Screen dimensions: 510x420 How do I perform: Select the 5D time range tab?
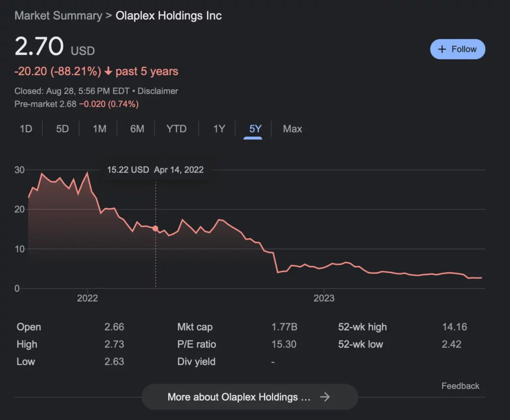[x=62, y=129]
